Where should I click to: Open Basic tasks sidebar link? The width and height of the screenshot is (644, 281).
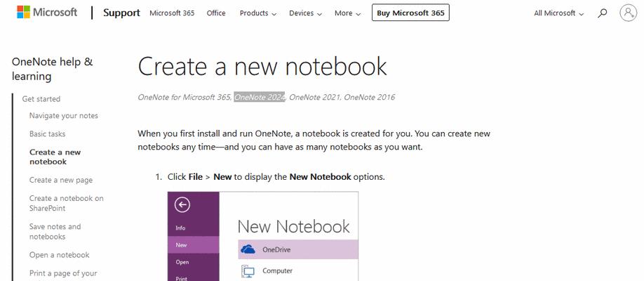pyautogui.click(x=47, y=133)
